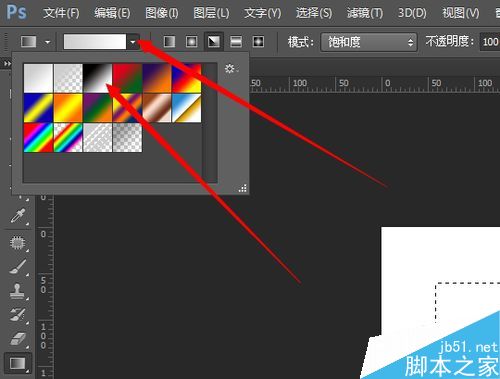The height and width of the screenshot is (379, 500).
Task: Select the Healing Brush tool
Action: [x=17, y=242]
